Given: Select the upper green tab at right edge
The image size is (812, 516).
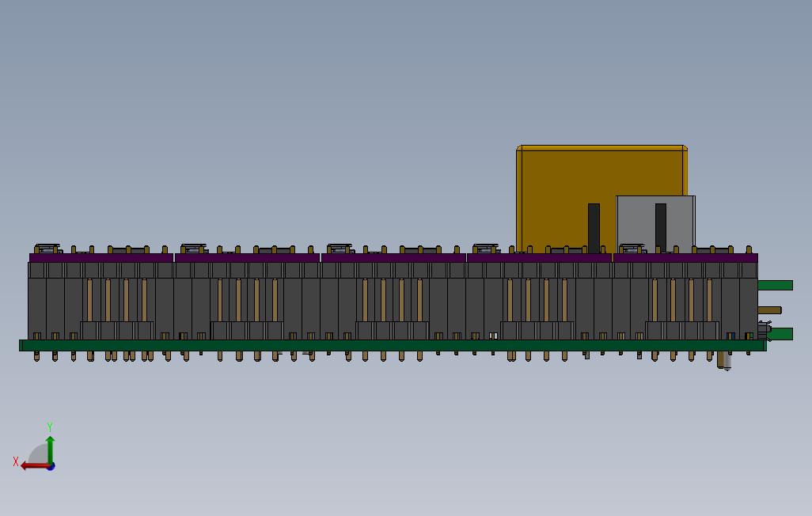Looking at the screenshot, I should click(776, 285).
